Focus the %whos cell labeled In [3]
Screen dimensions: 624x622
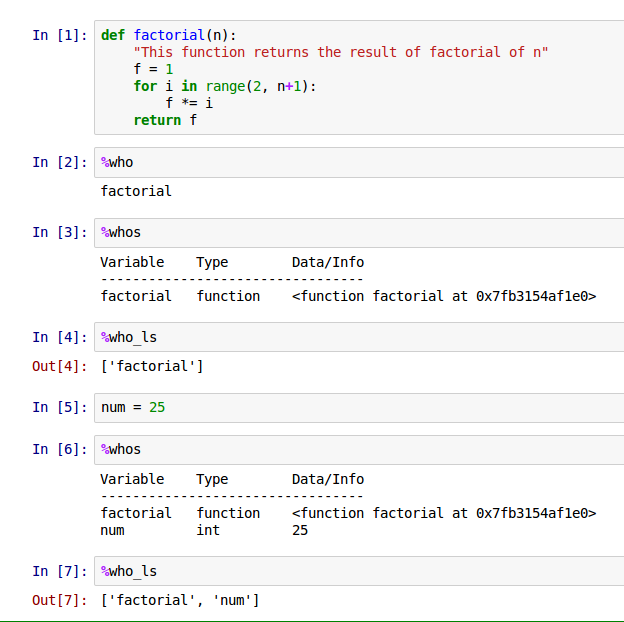click(x=360, y=232)
